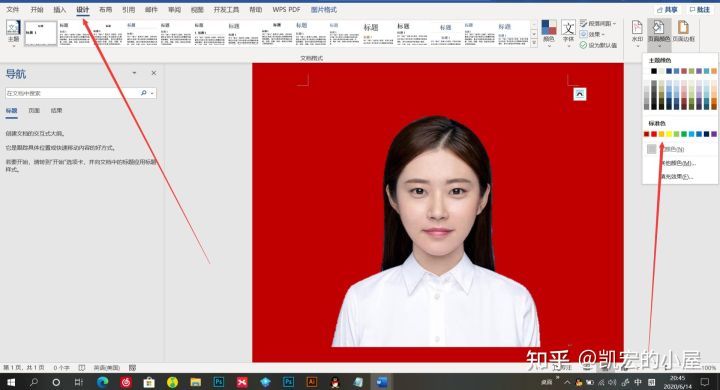
Task: Click the Set as Default (设为默认值) checkmark
Action: [x=583, y=45]
